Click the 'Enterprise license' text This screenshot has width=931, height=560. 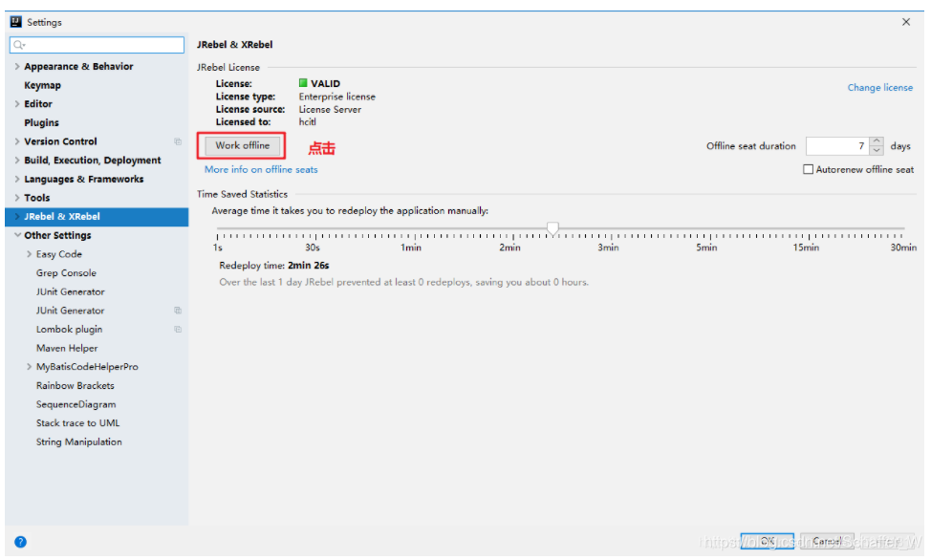pos(336,97)
